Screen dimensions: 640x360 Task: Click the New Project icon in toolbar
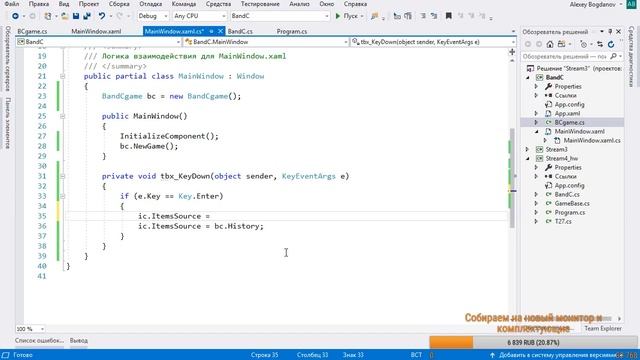tap(48, 16)
